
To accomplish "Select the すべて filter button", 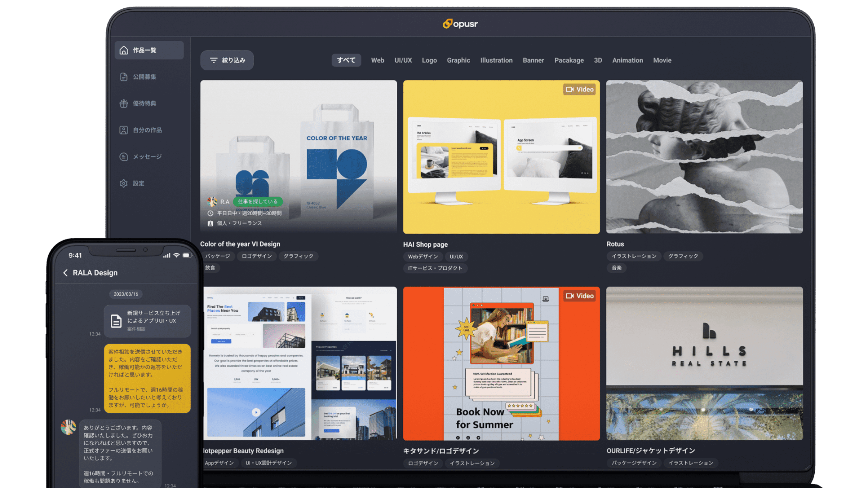I will pyautogui.click(x=346, y=60).
